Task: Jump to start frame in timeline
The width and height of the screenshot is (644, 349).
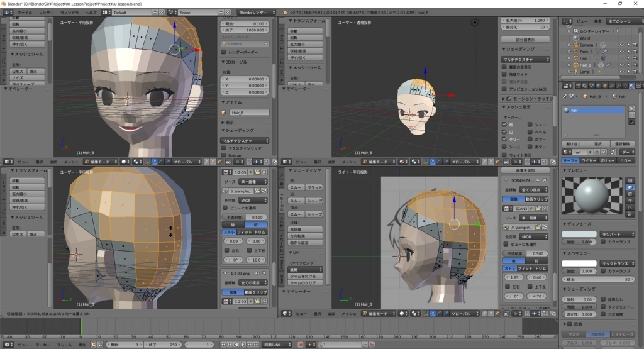Action: pos(223,345)
